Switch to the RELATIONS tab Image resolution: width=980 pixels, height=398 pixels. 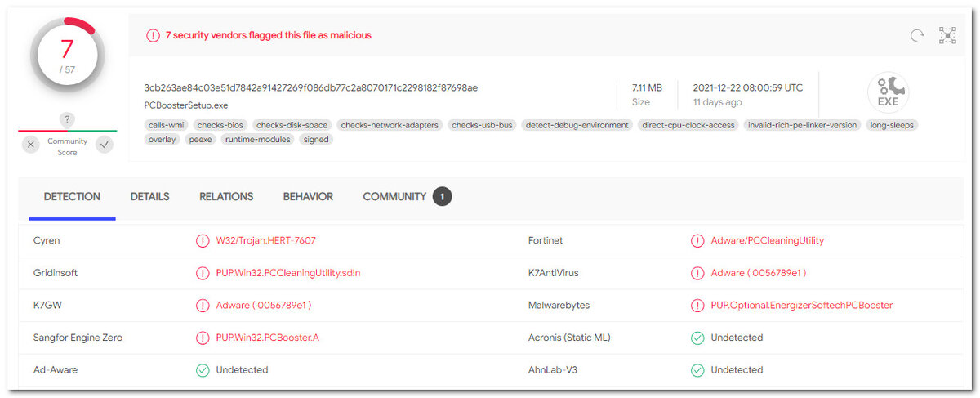pos(226,197)
